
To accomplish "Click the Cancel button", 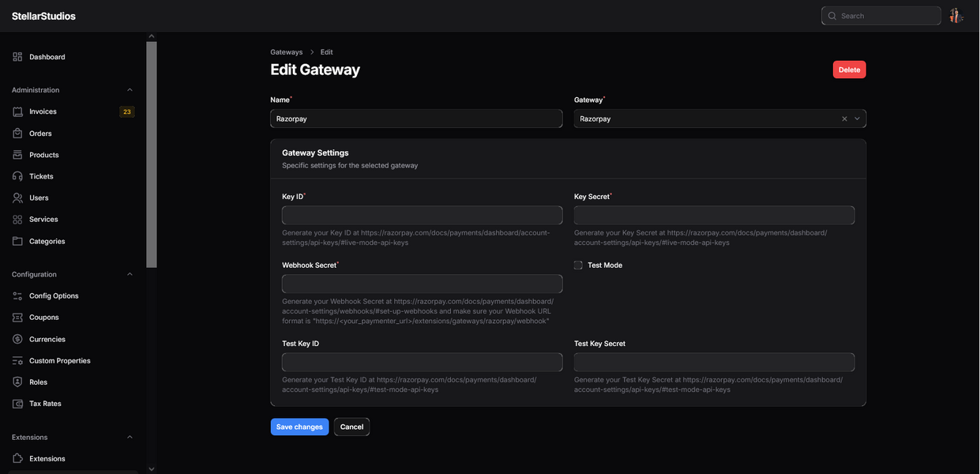I will tap(351, 427).
